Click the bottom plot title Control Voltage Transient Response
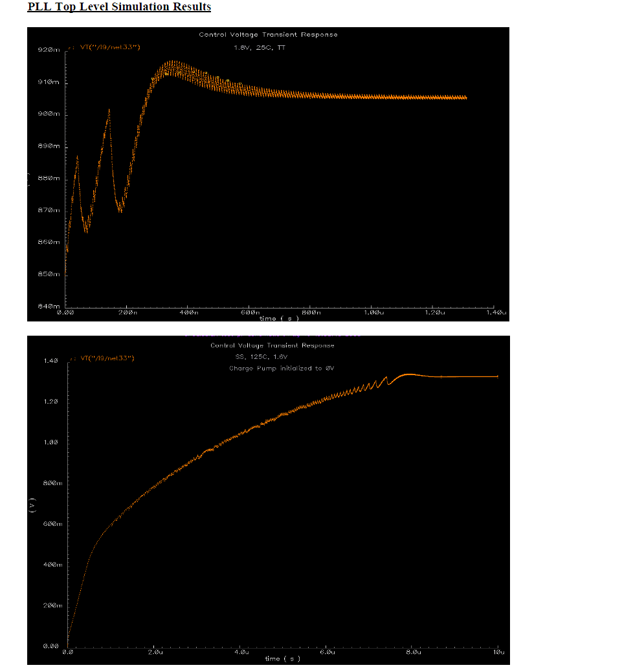This screenshot has height=672, width=633. pyautogui.click(x=272, y=345)
